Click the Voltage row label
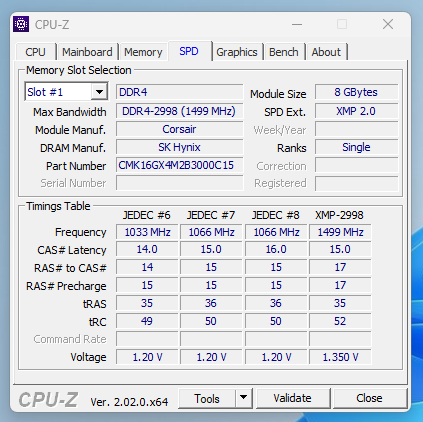 click(88, 357)
